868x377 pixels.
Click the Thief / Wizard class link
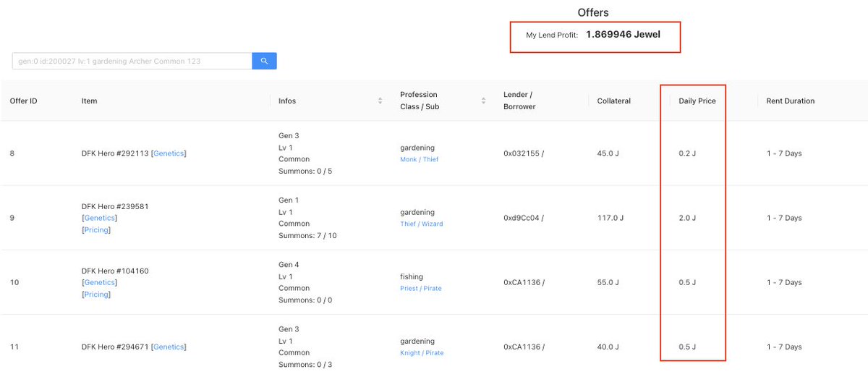[422, 224]
